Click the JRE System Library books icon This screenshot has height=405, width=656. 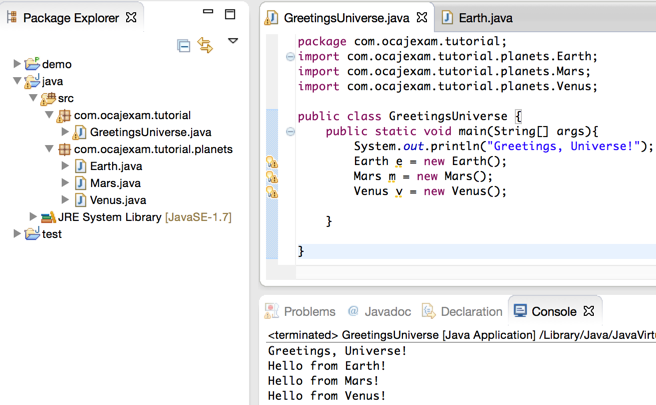[48, 217]
